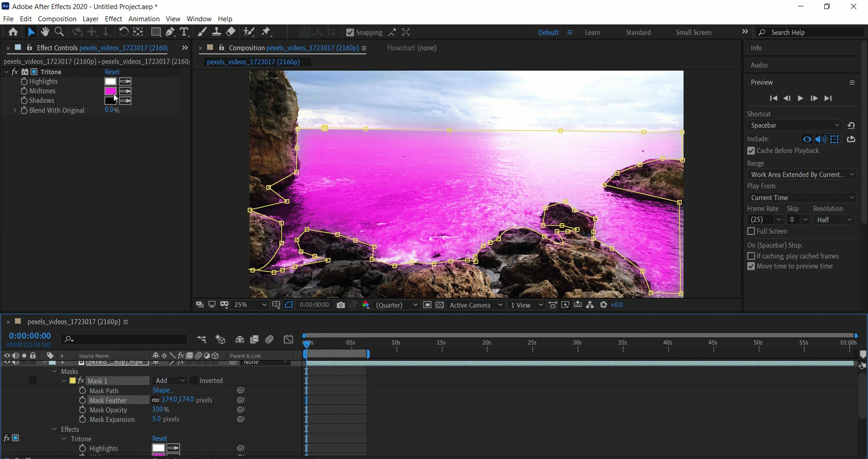Take snapshot with camera icon
Image resolution: width=868 pixels, height=459 pixels.
pyautogui.click(x=341, y=305)
